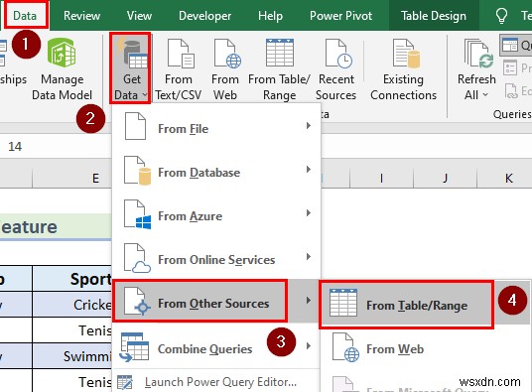The width and height of the screenshot is (532, 392).
Task: Switch to the Review tab
Action: click(x=81, y=16)
